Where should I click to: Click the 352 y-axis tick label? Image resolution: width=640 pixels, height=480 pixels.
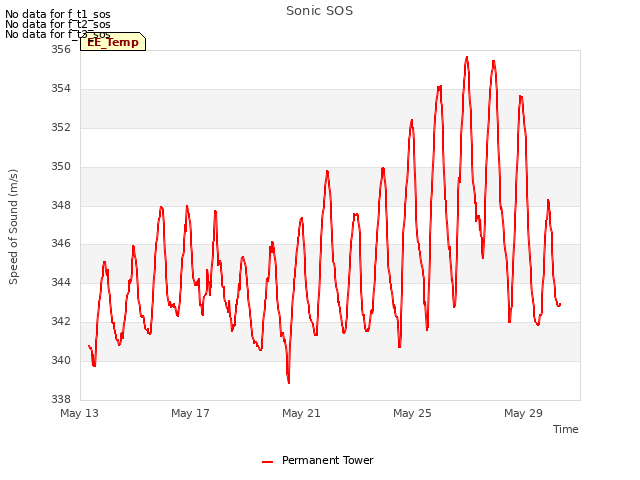pyautogui.click(x=61, y=127)
